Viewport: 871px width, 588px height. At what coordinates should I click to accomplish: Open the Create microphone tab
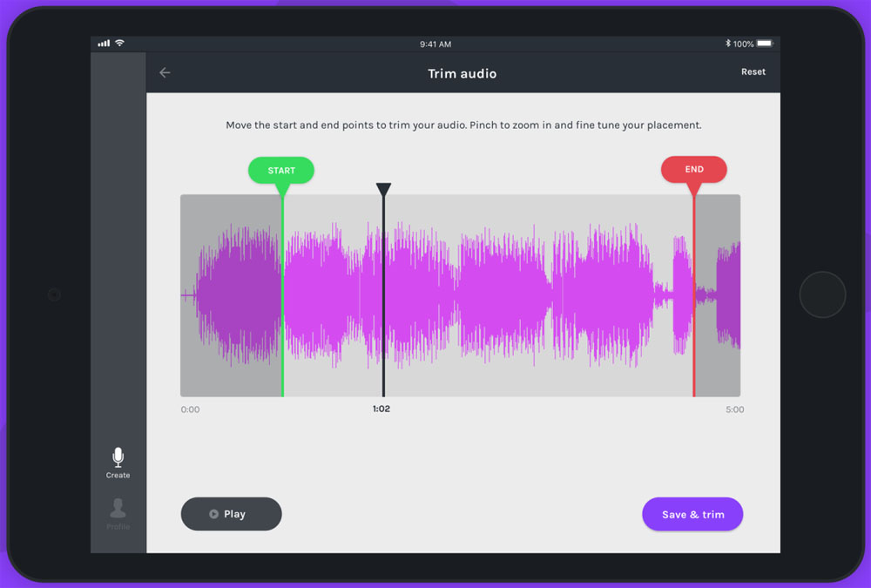[118, 463]
